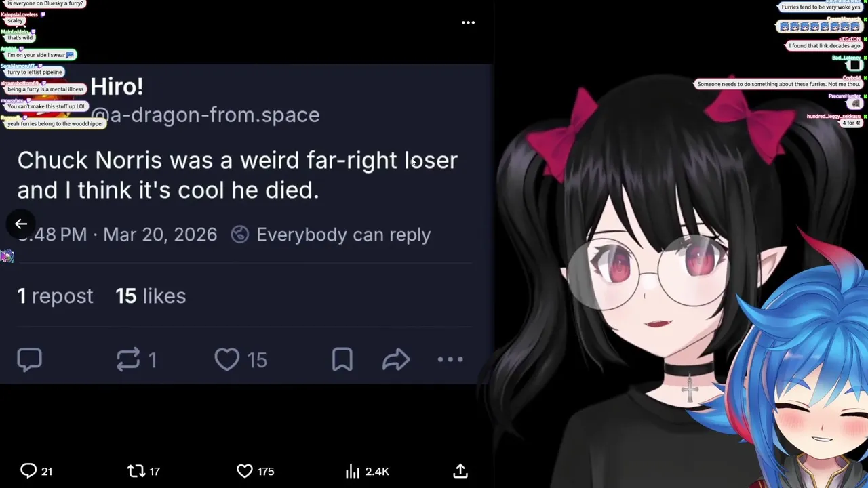Click the globe icon beside Everybody can reply

tap(239, 235)
